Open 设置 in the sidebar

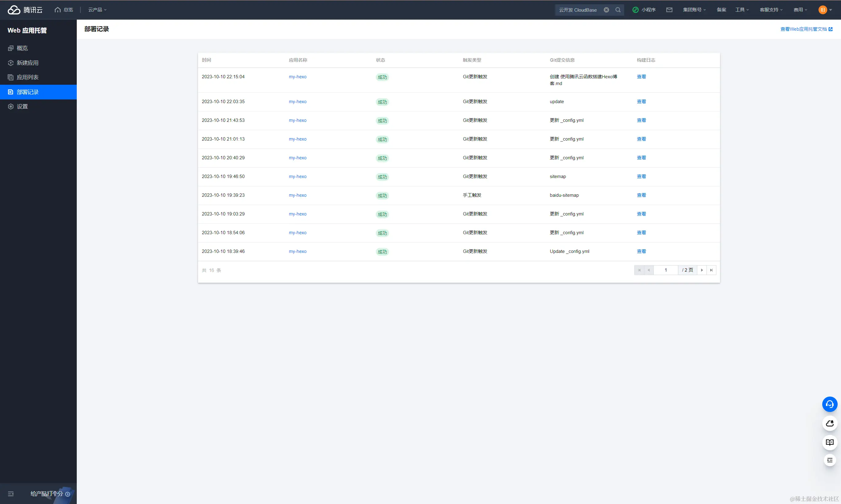point(22,107)
